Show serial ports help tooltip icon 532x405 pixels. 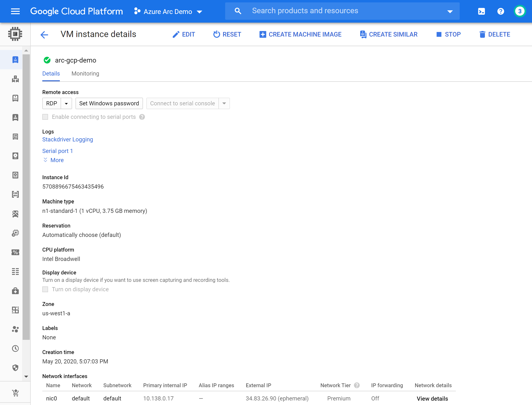[142, 117]
